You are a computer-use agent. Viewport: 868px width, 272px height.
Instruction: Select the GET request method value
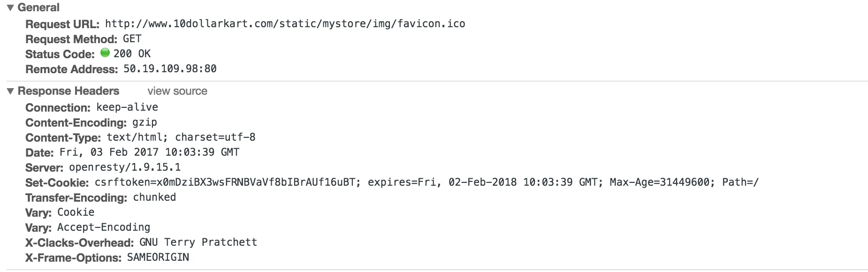(x=132, y=39)
